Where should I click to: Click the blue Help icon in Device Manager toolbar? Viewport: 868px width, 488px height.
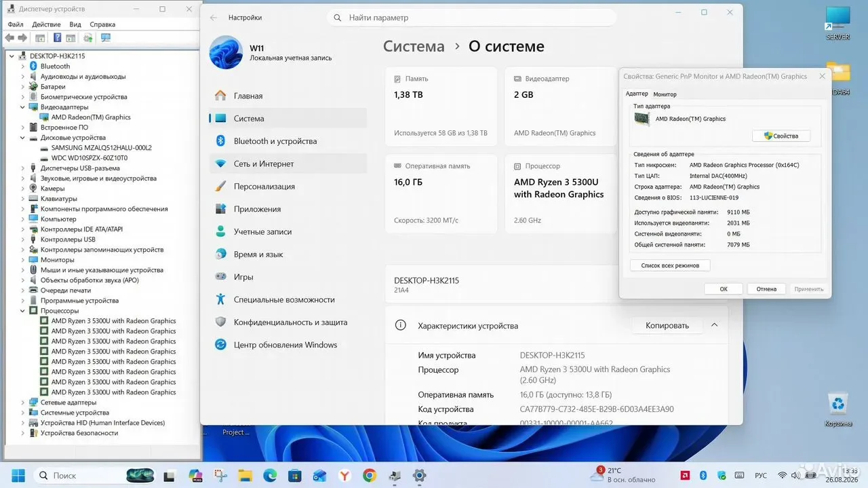(58, 38)
